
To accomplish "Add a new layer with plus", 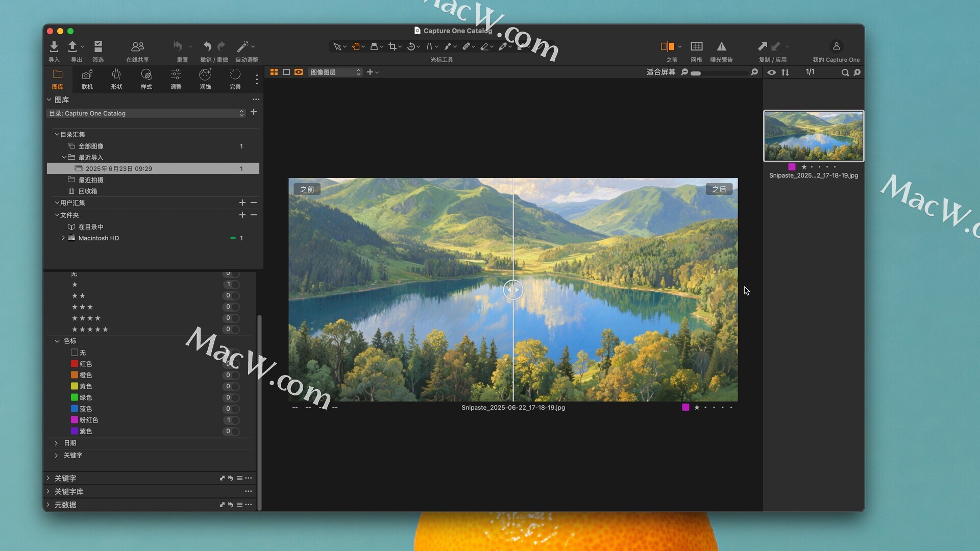I will point(370,72).
